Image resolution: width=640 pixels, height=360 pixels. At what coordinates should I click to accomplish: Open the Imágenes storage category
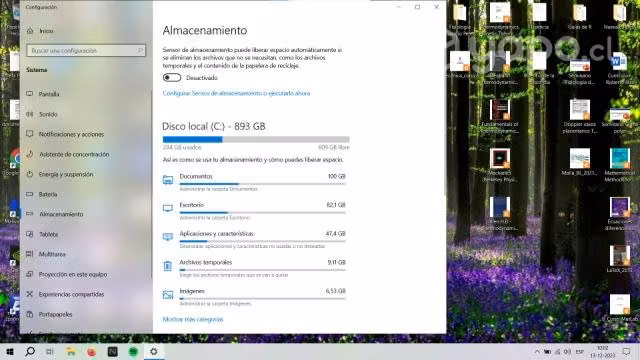click(254, 297)
